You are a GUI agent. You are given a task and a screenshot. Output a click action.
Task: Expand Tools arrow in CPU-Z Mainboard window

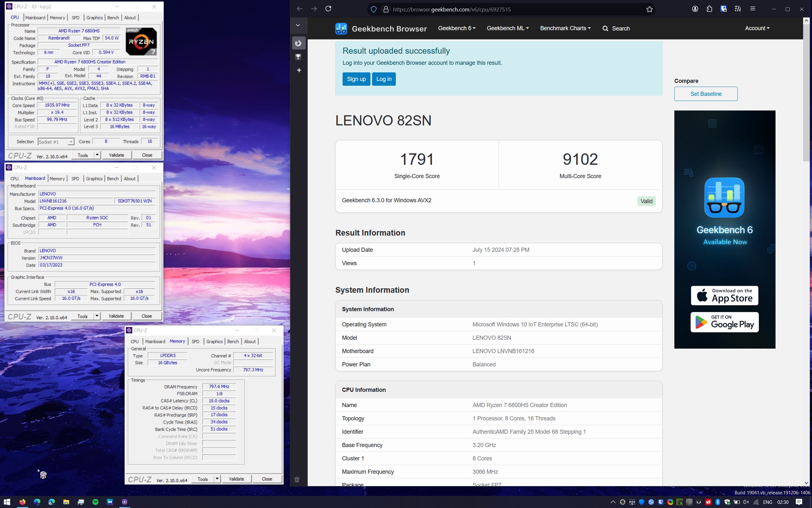point(97,316)
